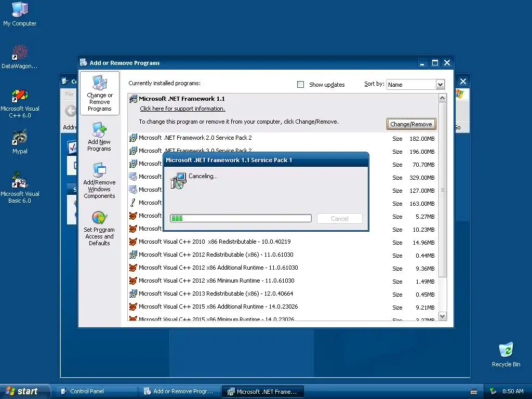Minimize the Add or Remove Programs window
Image resolution: width=532 pixels, height=399 pixels.
(422, 63)
